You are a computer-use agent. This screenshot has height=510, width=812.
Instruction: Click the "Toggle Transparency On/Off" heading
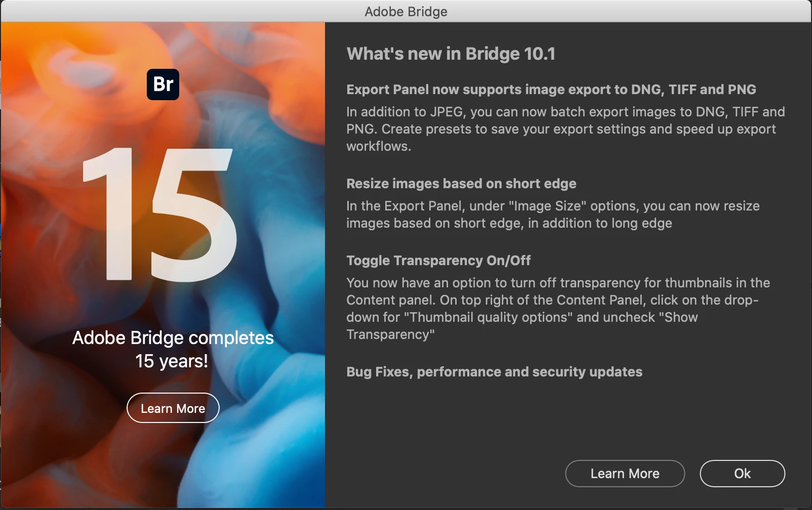(x=438, y=261)
